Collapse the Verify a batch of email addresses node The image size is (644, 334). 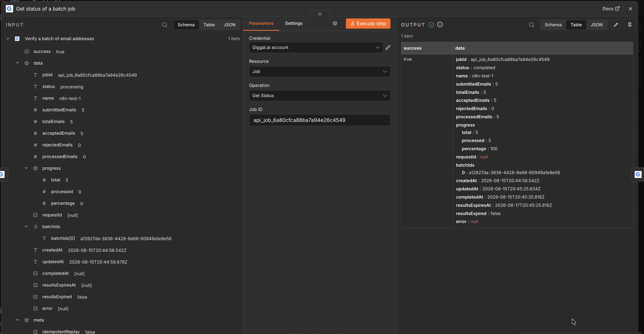(x=8, y=39)
